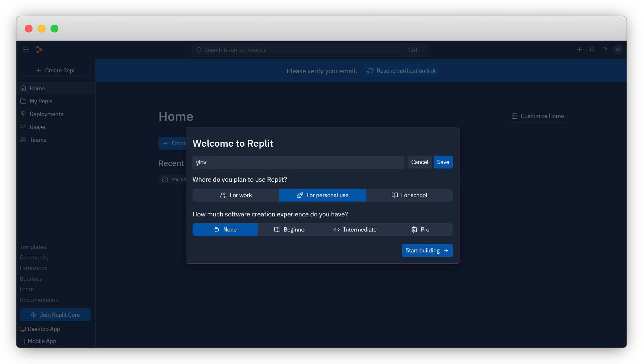This screenshot has height=364, width=643.
Task: Save the username
Action: pos(443,162)
